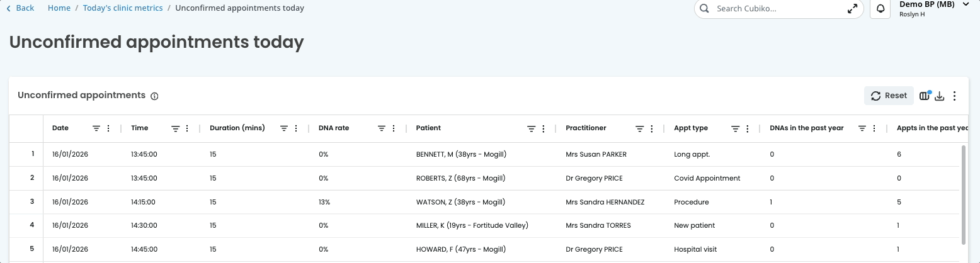
Task: Filter the Practitioner column
Action: 639,128
